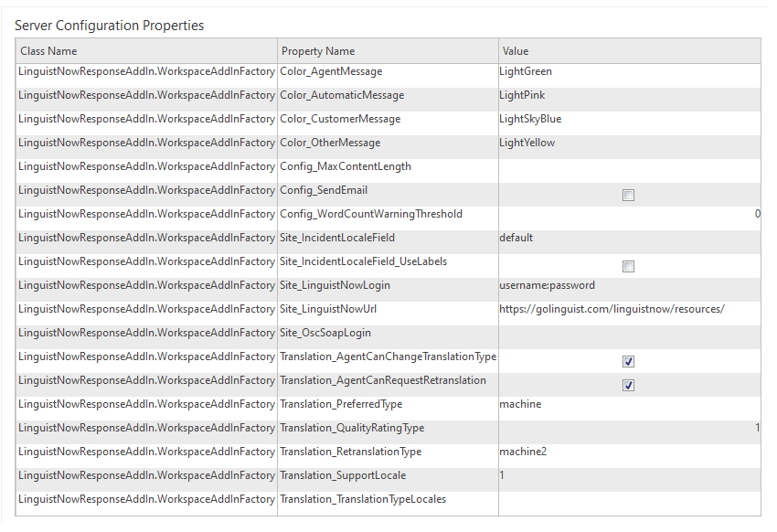Select the Color_AutomaticMessage property name
777x532 pixels.
pyautogui.click(x=342, y=95)
